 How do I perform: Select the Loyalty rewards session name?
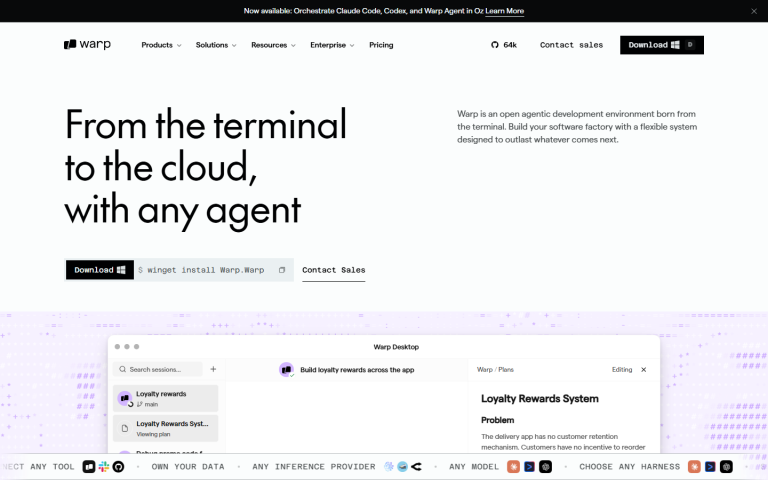pos(161,394)
